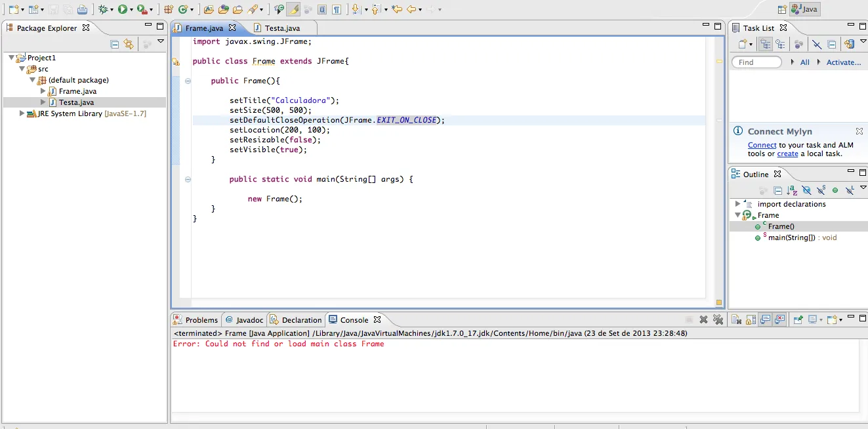Click the green Run button in toolbar
Viewport: 868px width, 429px height.
point(122,9)
